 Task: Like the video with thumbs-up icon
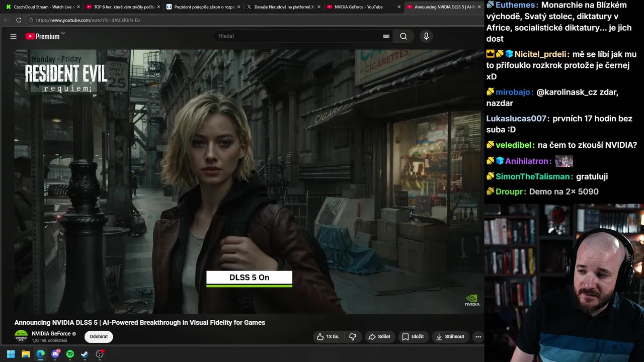click(x=328, y=337)
